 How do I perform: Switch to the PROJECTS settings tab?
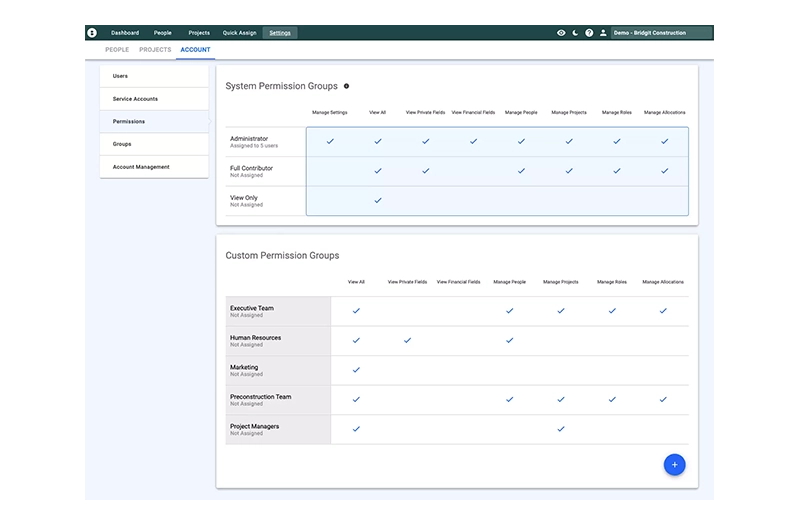coord(155,49)
